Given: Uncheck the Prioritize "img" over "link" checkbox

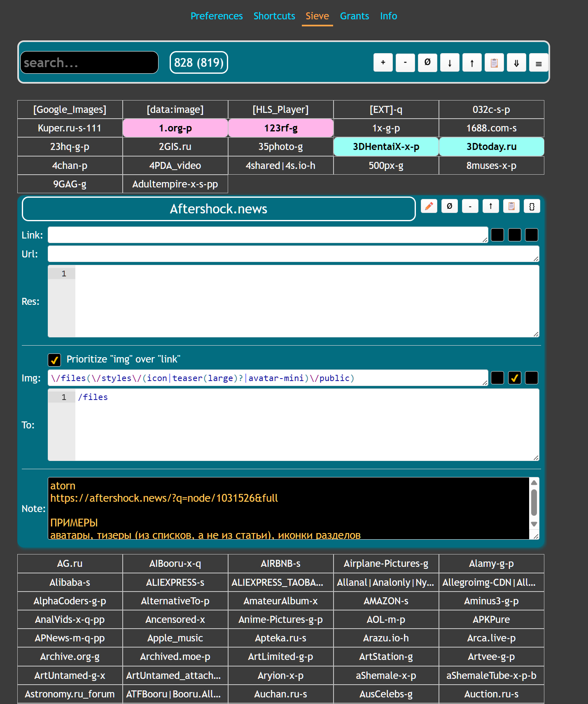Looking at the screenshot, I should pos(54,360).
